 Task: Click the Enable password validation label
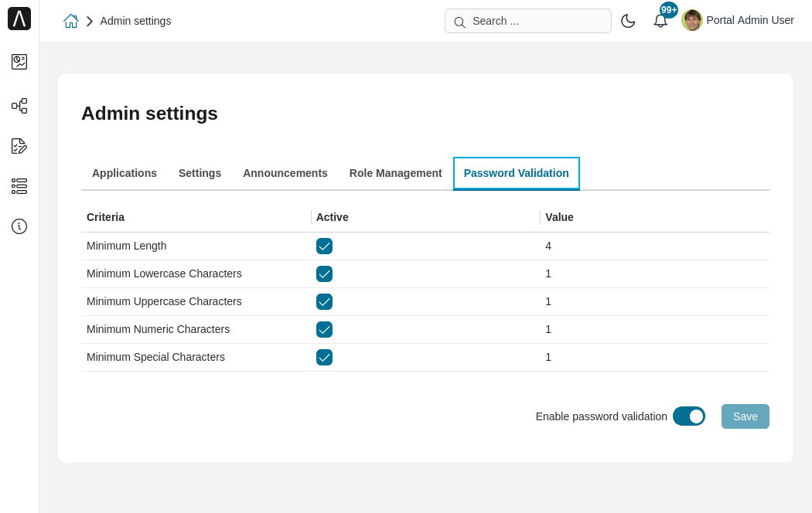(x=601, y=417)
